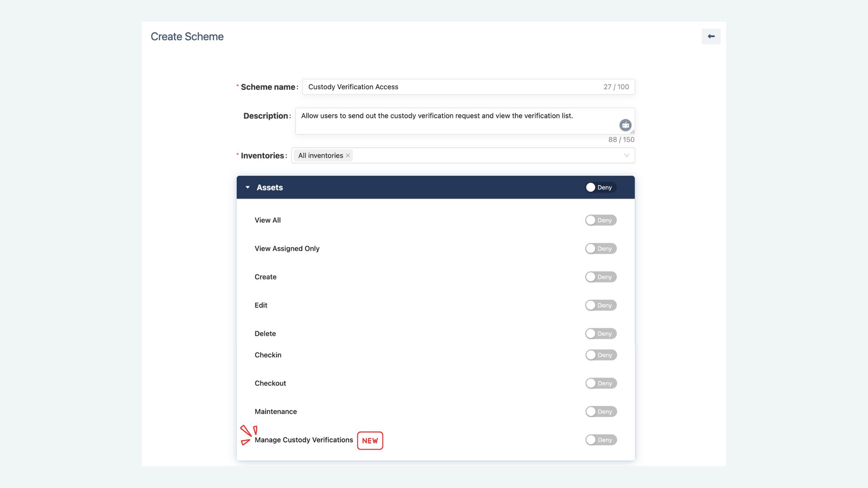Enable the View All permission toggle
Viewport: 868px width, 488px height.
click(600, 220)
